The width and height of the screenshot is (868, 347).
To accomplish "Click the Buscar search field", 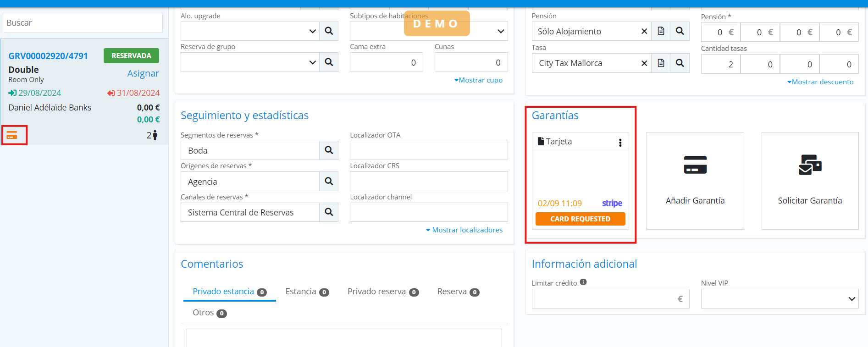I will point(83,23).
